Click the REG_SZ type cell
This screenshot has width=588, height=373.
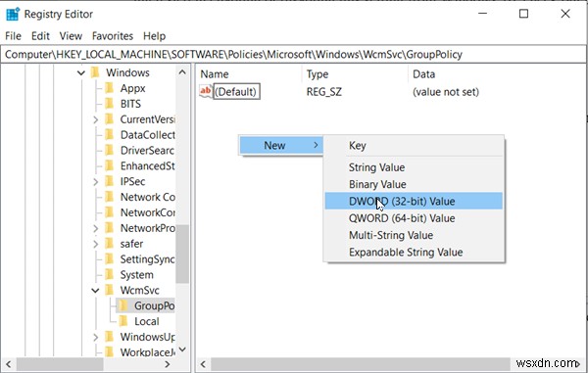click(x=324, y=92)
